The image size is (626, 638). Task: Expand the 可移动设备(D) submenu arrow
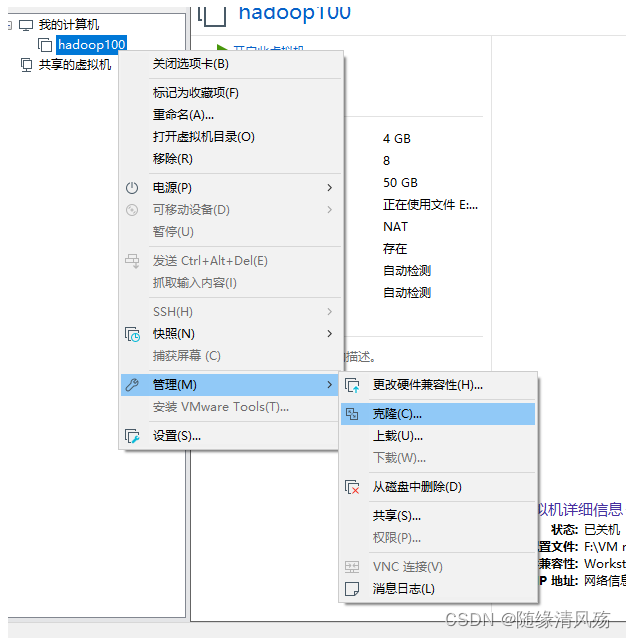329,210
